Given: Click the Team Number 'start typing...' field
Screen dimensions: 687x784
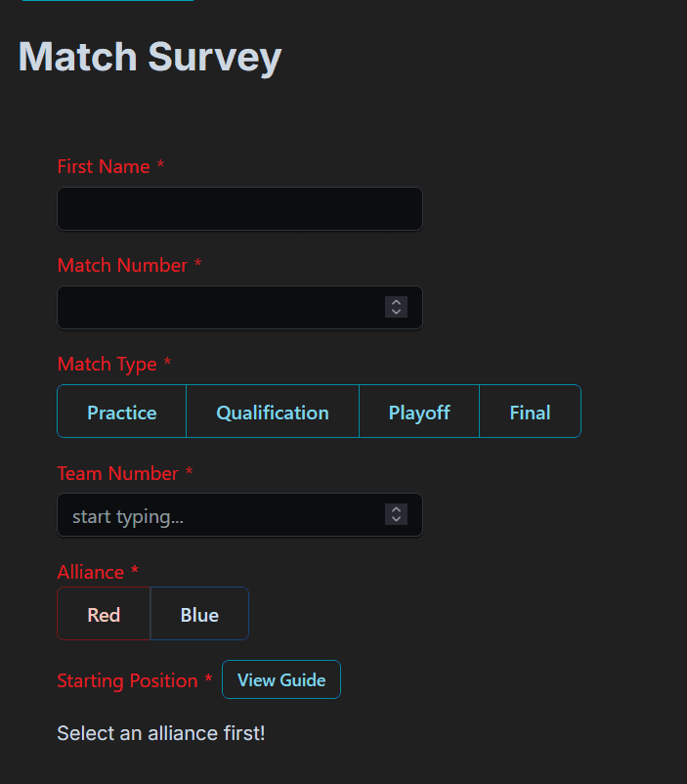Looking at the screenshot, I should [x=220, y=515].
